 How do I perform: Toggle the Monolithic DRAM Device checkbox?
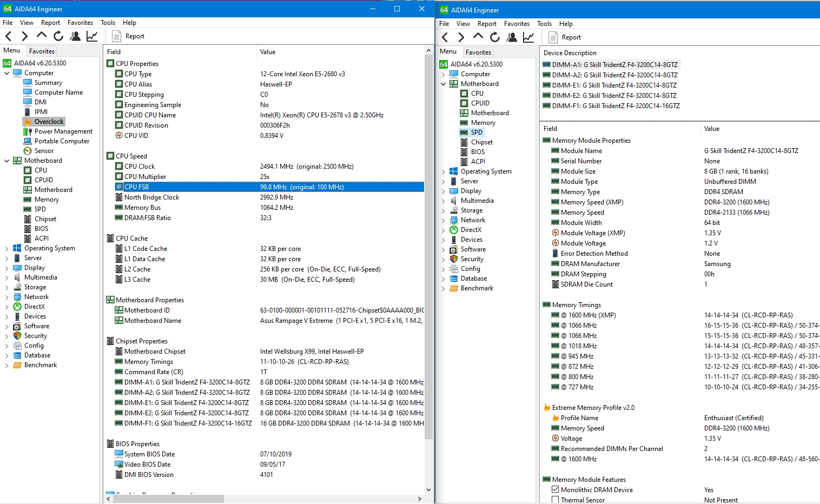tap(555, 489)
